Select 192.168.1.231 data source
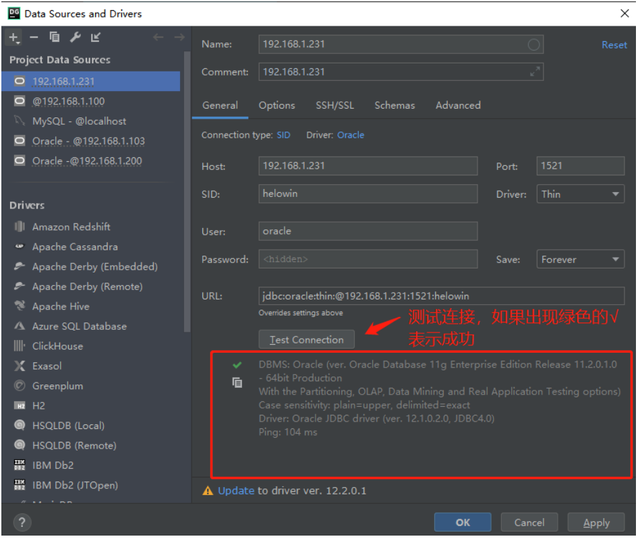This screenshot has height=543, width=640. [x=91, y=81]
